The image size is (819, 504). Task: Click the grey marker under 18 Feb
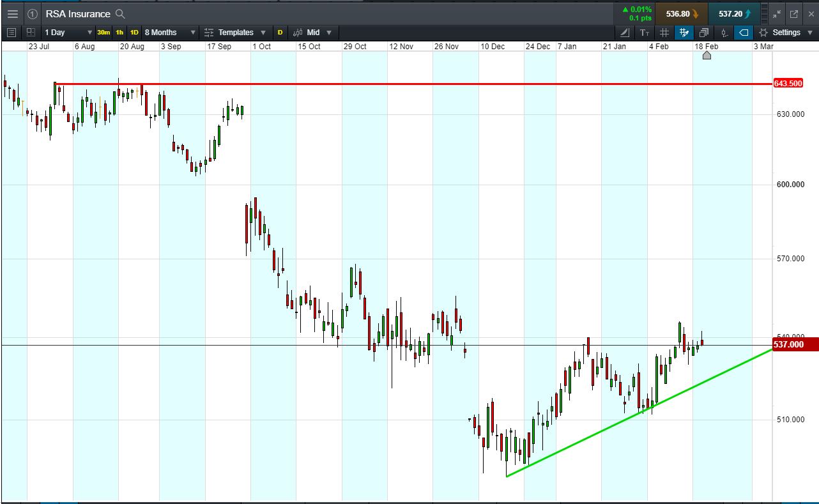707,56
